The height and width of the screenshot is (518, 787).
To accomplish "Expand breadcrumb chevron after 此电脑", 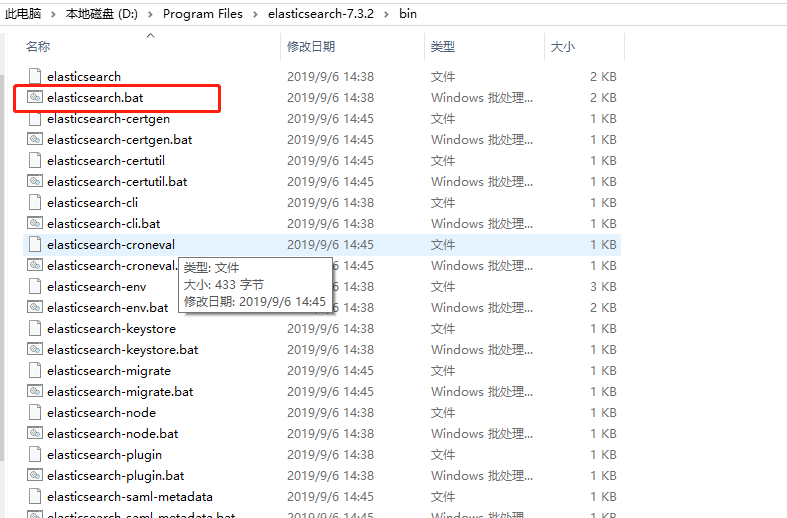I will [x=53, y=14].
